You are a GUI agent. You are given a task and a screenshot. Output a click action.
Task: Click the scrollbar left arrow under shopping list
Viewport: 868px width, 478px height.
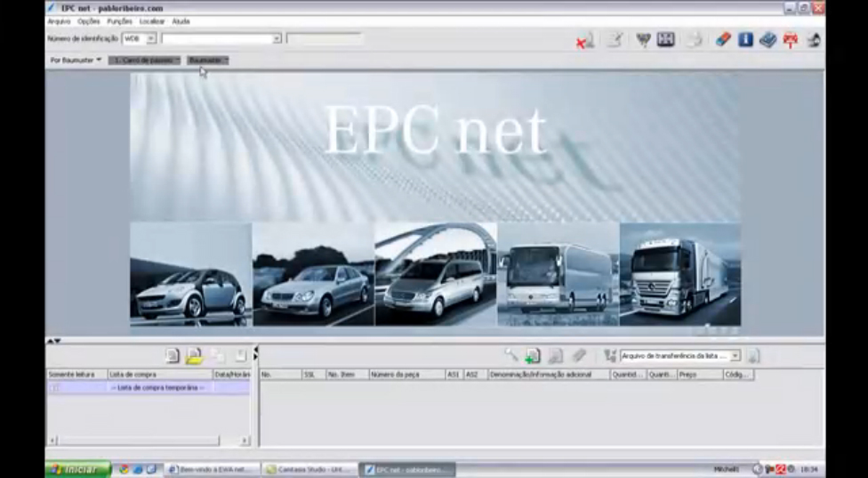click(x=52, y=441)
